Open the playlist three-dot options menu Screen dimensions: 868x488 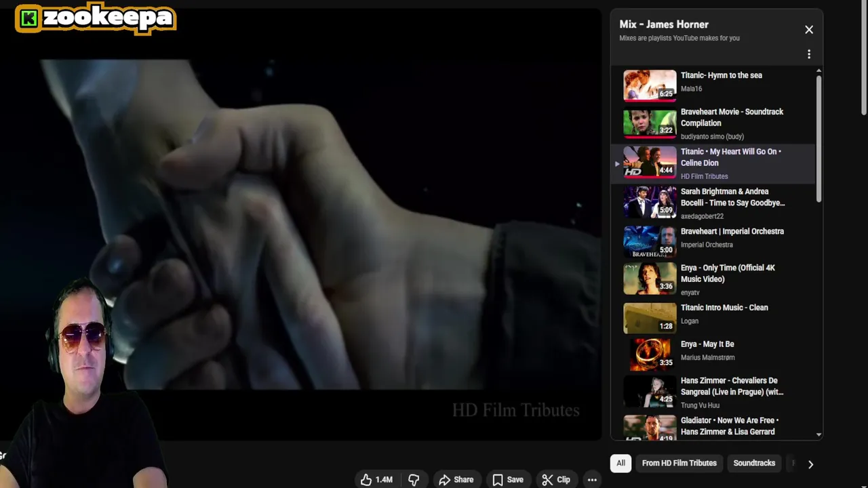(809, 54)
